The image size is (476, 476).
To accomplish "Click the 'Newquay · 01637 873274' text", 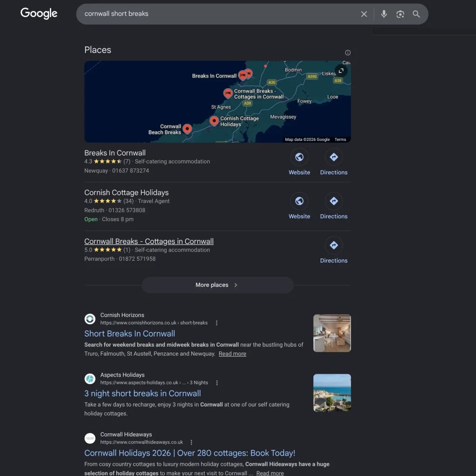I will 117,171.
